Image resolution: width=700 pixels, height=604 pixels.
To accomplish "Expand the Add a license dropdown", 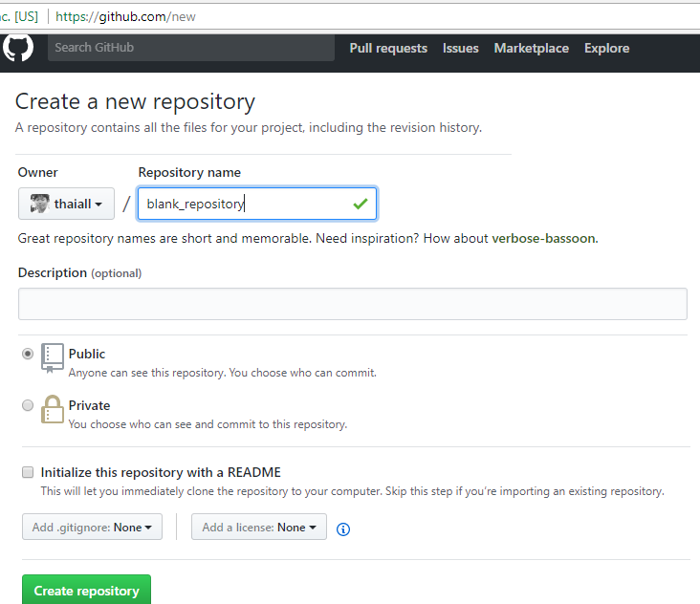I will pos(259,528).
